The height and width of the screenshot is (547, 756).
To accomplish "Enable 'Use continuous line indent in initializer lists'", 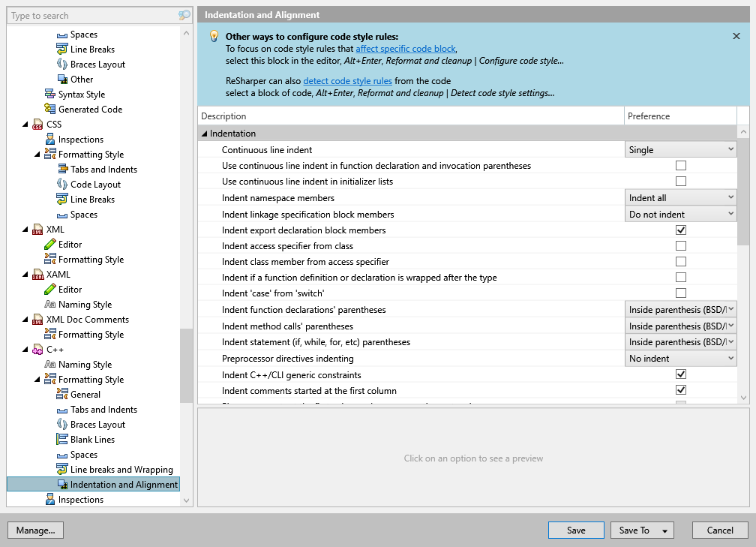I will [681, 181].
